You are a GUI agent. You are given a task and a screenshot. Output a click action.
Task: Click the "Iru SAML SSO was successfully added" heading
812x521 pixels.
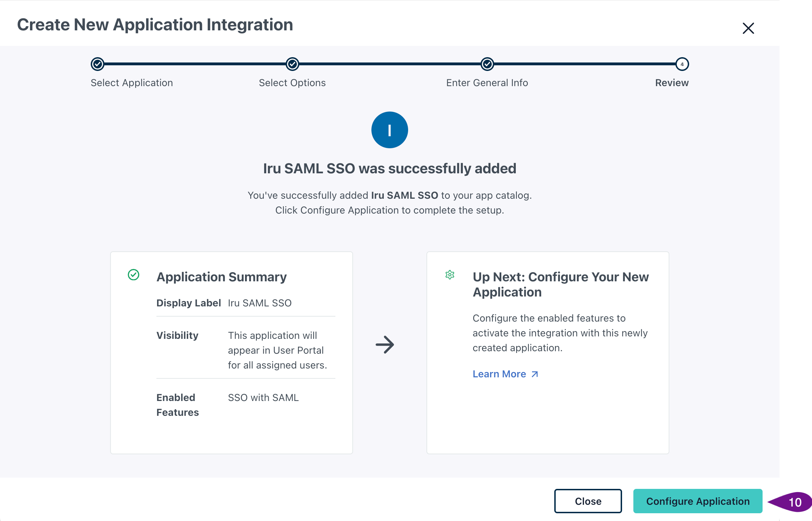(x=390, y=168)
